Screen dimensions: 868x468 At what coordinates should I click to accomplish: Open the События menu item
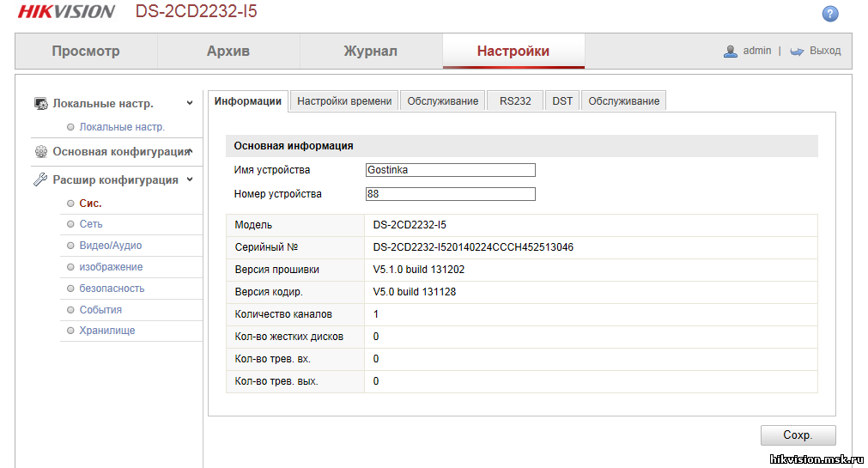100,310
